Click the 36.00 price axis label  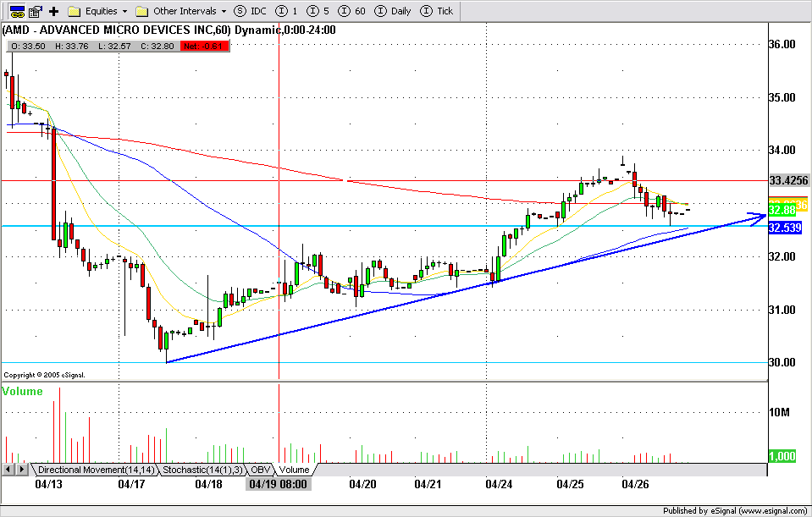tap(782, 45)
